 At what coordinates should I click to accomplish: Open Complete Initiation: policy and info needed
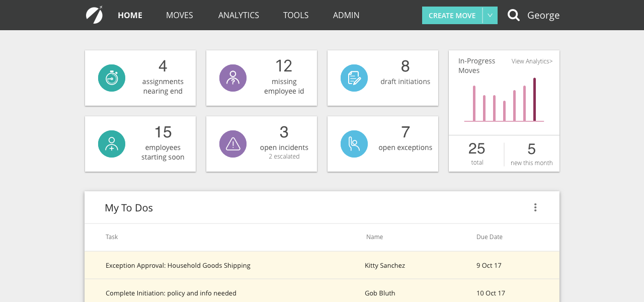click(171, 293)
